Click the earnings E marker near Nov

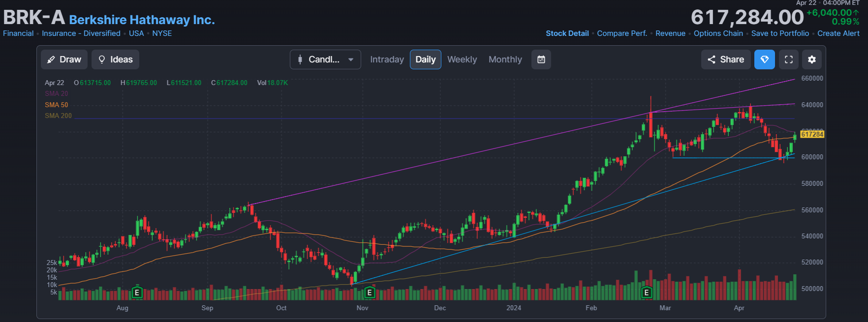tap(370, 293)
